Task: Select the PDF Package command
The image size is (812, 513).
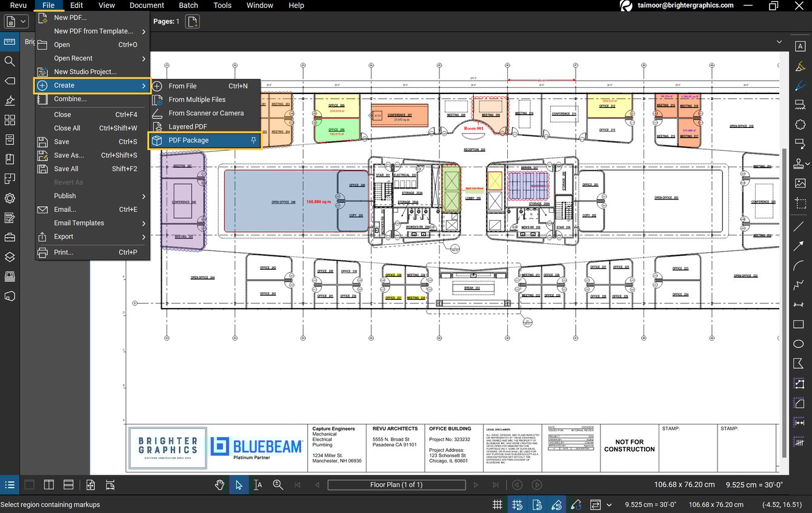Action: (190, 140)
